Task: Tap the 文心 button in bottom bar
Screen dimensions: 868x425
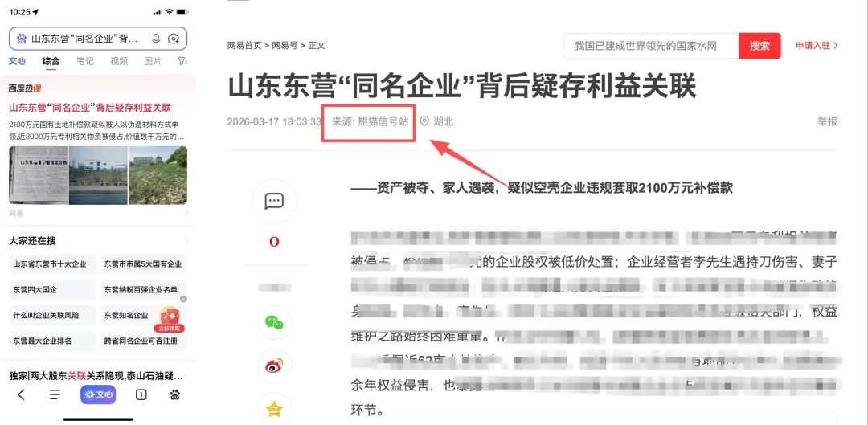Action: [x=98, y=394]
